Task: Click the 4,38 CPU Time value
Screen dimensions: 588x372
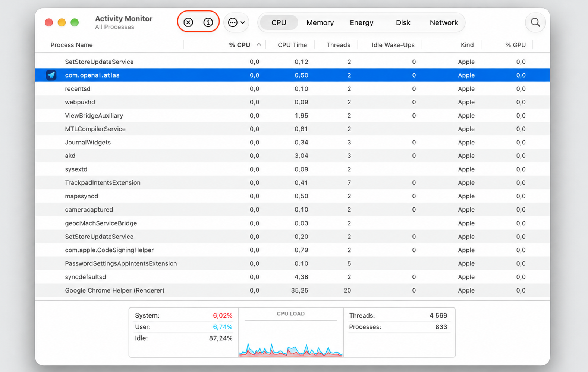Action: 301,277
